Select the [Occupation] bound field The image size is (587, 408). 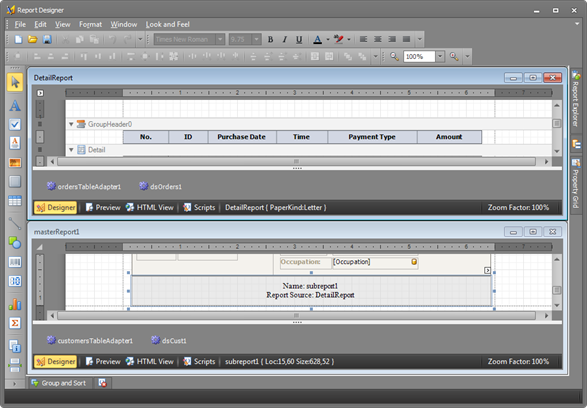point(375,262)
